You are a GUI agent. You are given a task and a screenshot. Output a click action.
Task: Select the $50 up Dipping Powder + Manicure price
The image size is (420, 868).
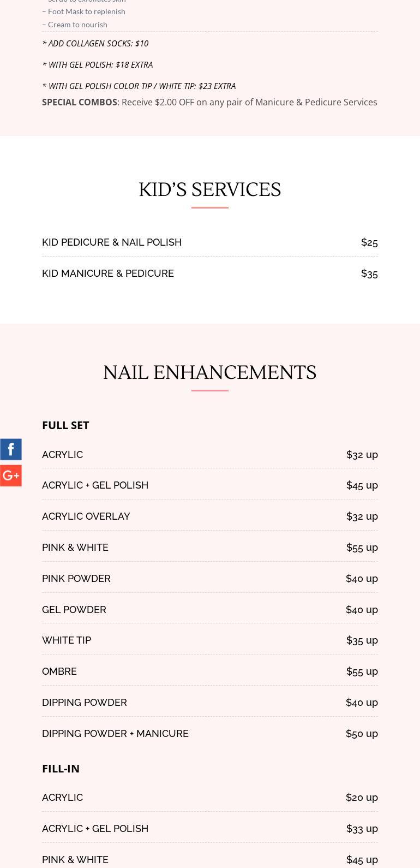click(x=362, y=733)
